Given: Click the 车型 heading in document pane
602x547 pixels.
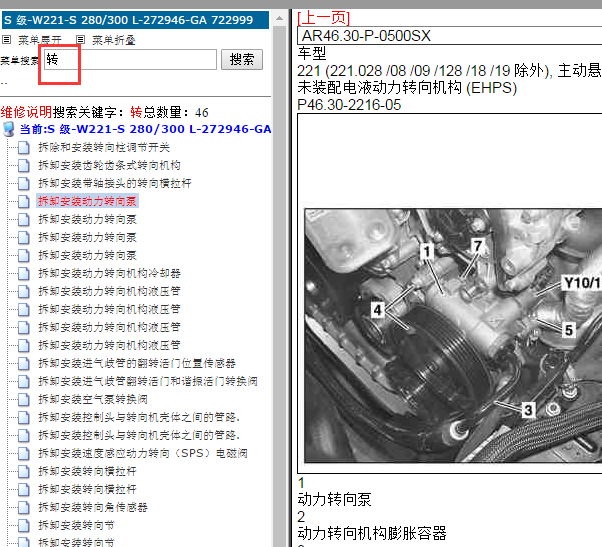Looking at the screenshot, I should (312, 53).
